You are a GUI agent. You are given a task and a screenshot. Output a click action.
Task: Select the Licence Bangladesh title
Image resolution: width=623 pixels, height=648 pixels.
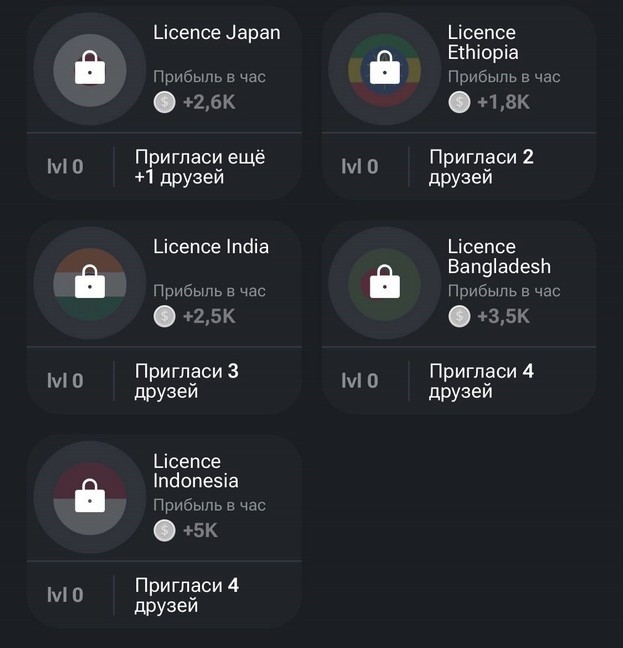click(x=499, y=256)
